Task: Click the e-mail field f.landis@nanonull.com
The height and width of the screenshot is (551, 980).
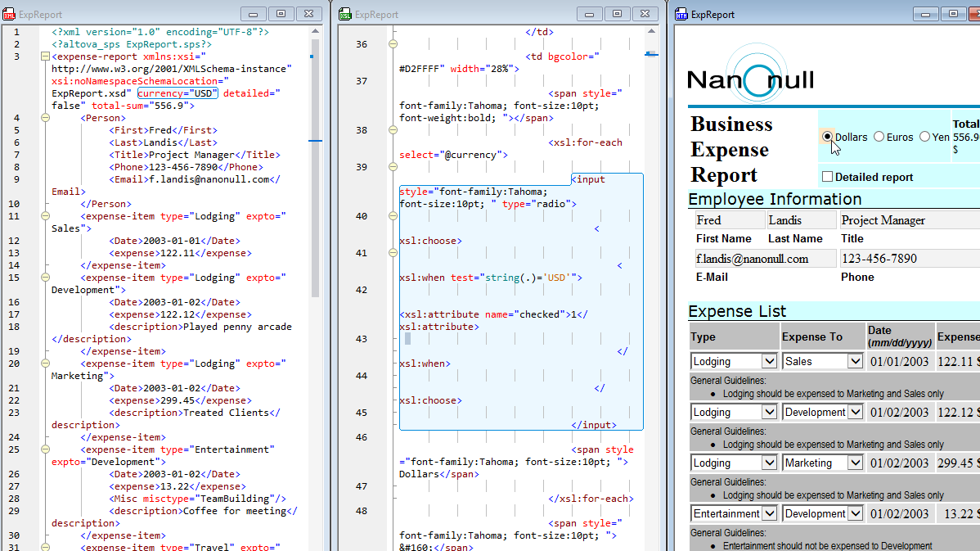Action: coord(766,259)
